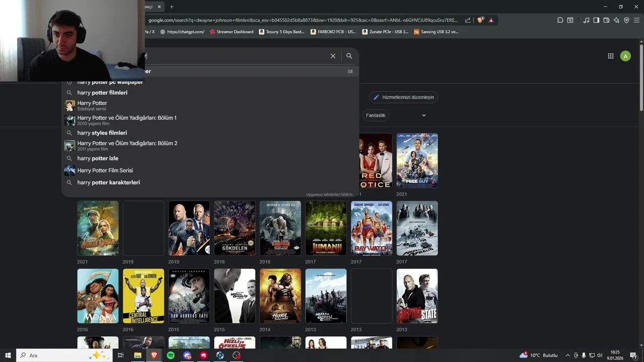The image size is (644, 362).
Task: Open the FARBOKO PCIE bookmark
Action: click(x=334, y=32)
